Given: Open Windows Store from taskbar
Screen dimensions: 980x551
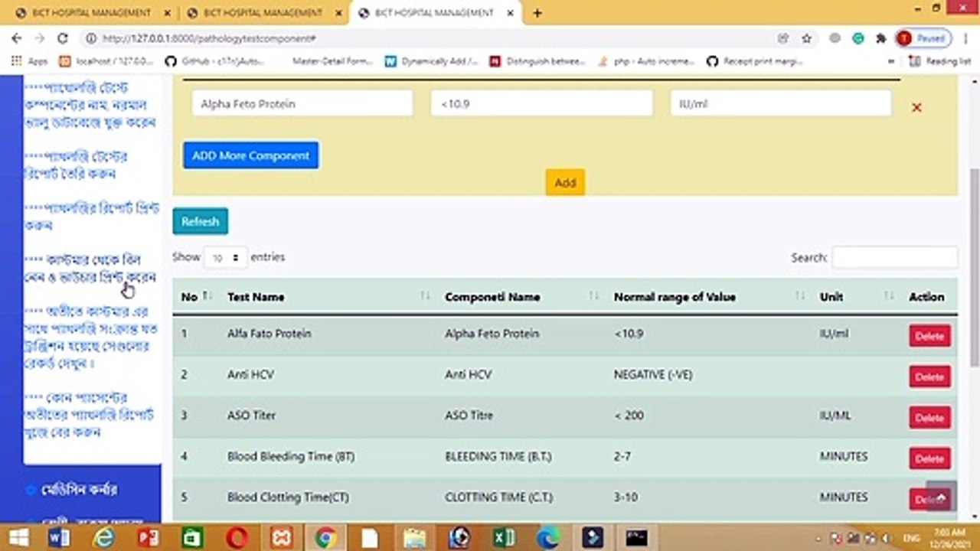Looking at the screenshot, I should (x=192, y=538).
